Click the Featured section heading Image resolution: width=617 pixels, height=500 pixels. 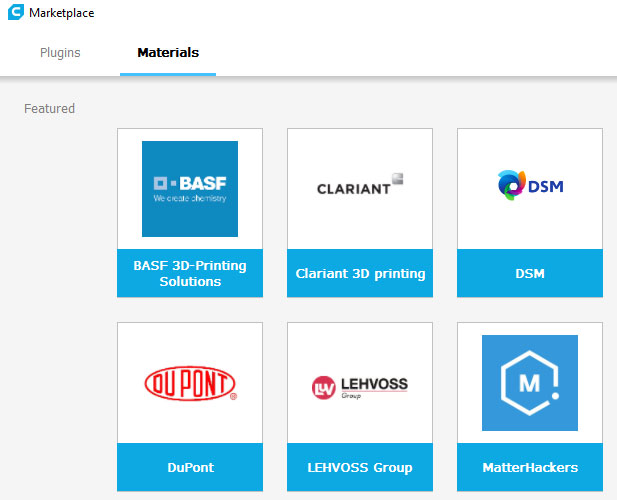[x=50, y=108]
